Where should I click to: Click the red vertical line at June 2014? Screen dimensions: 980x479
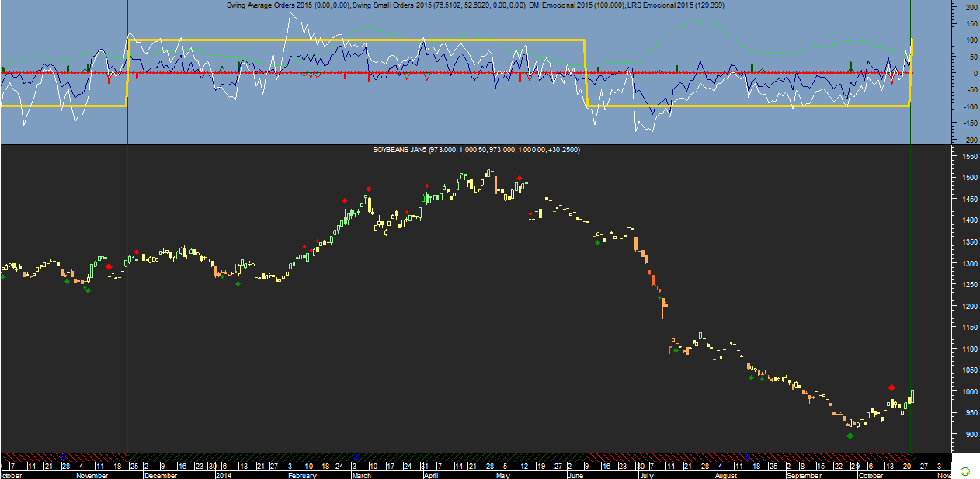(586, 311)
